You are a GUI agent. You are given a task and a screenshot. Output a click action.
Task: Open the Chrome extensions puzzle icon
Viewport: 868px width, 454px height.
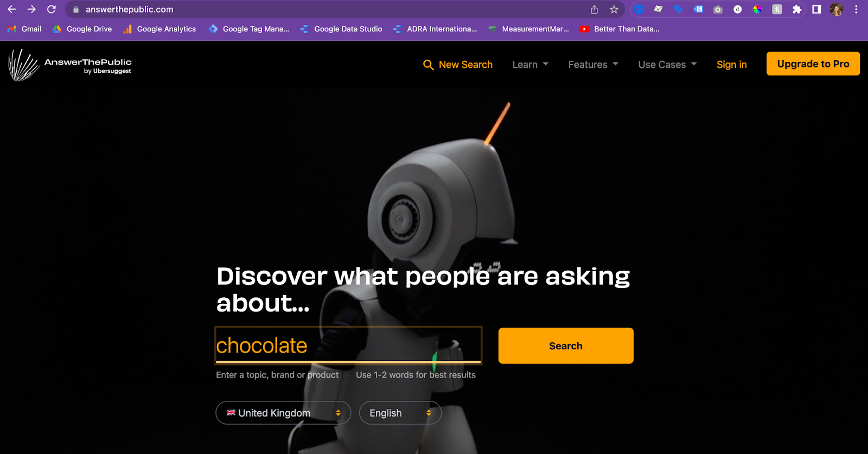pos(796,9)
